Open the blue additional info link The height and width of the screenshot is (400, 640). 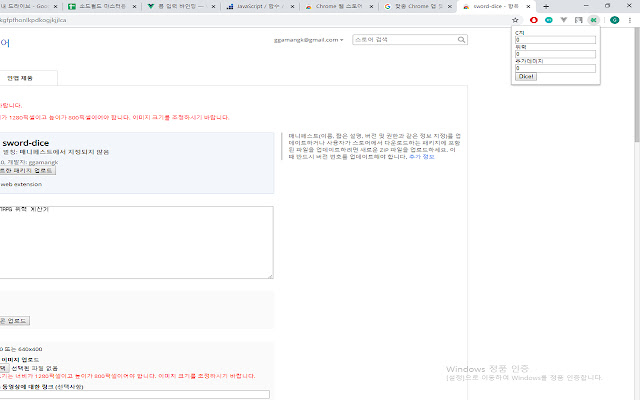point(422,157)
